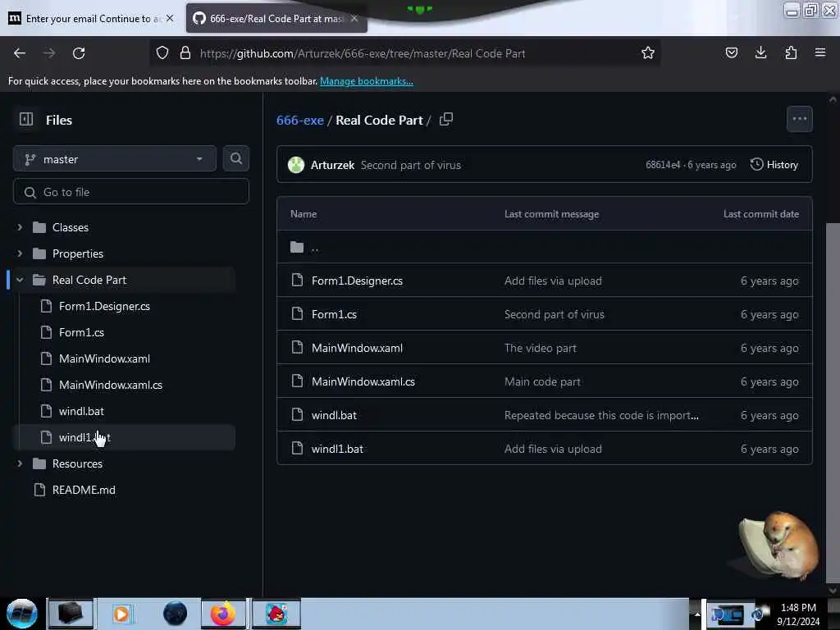Expand the Classes folder chevron
This screenshot has width=840, height=630.
click(20, 227)
